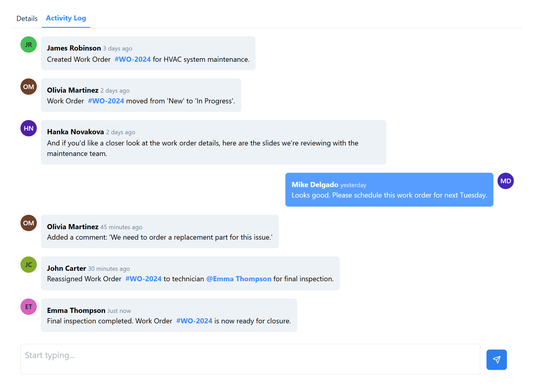This screenshot has height=392, width=534.
Task: Open Emma Thompson's pink ET avatar
Action: [x=29, y=307]
